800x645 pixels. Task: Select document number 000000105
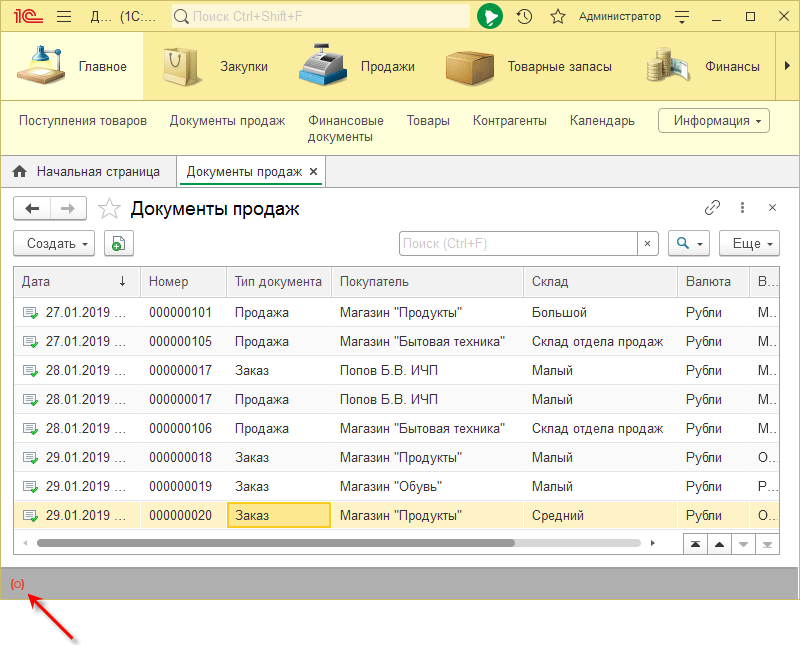(x=181, y=341)
